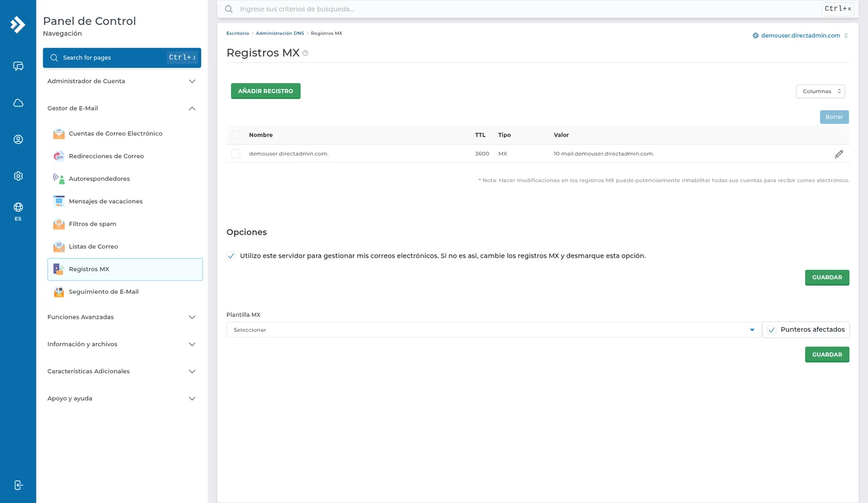Screen dimensions: 868x503
Task: Expand Administrador de Cuenta section
Action: tap(122, 81)
